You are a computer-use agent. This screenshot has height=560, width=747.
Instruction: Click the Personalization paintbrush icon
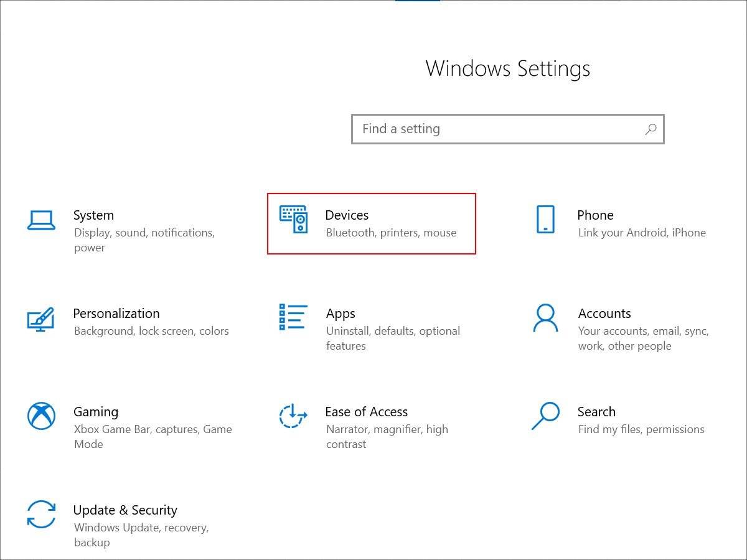point(41,319)
